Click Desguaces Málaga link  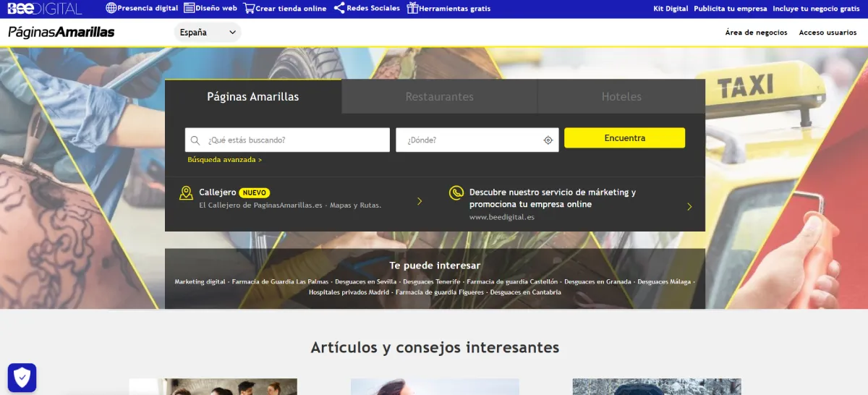pyautogui.click(x=664, y=281)
